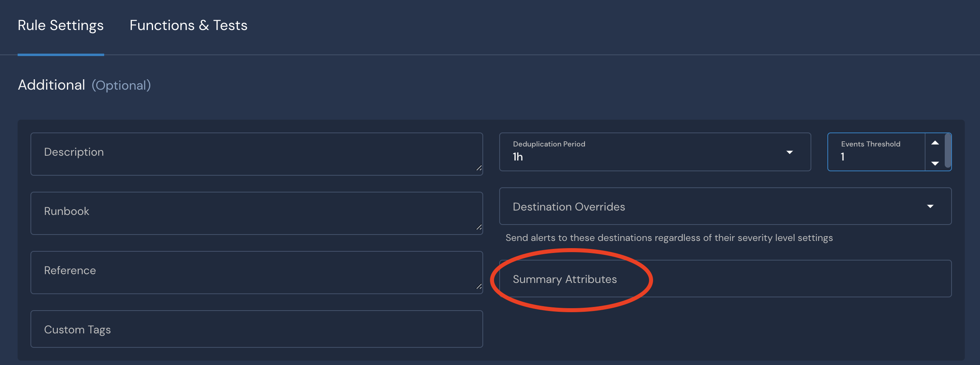Click the Runbook input area
Screen dimensions: 980x365
pos(256,213)
